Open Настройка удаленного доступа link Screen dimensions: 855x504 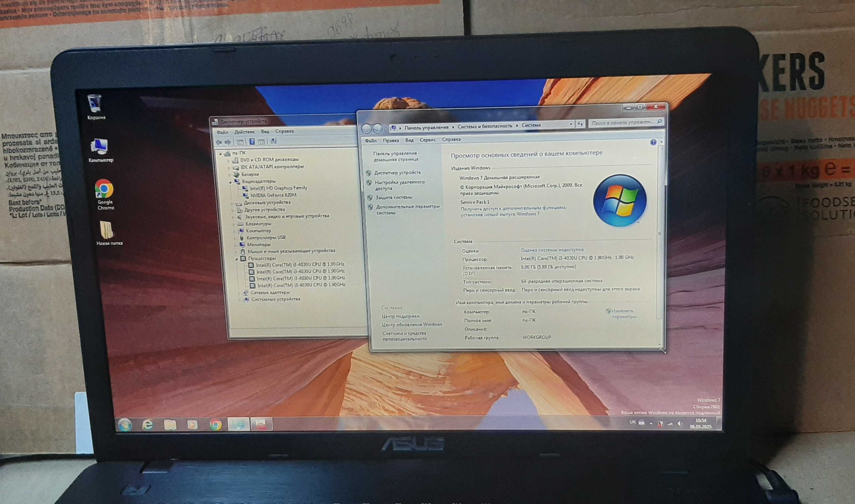pos(400,185)
